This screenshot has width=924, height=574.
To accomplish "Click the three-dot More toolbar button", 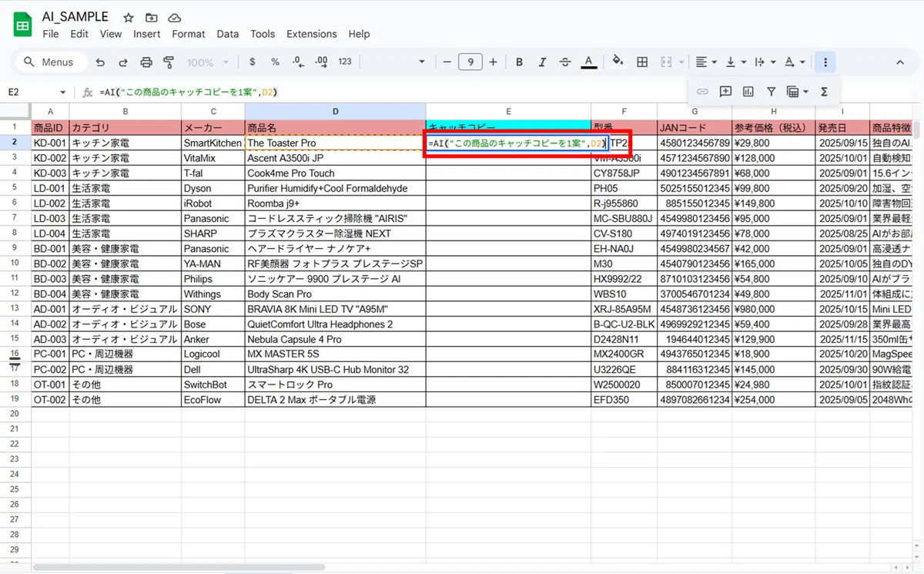I will (x=825, y=62).
